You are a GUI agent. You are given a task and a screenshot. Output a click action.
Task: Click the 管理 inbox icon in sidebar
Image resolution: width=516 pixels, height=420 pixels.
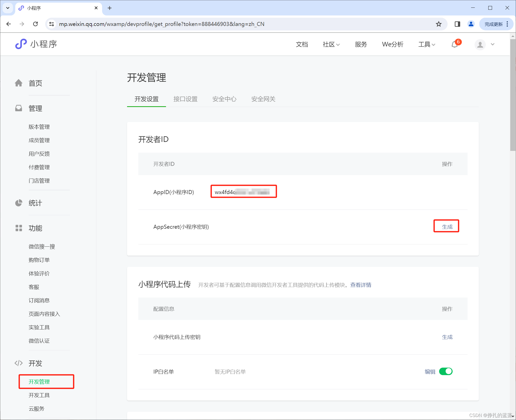19,108
